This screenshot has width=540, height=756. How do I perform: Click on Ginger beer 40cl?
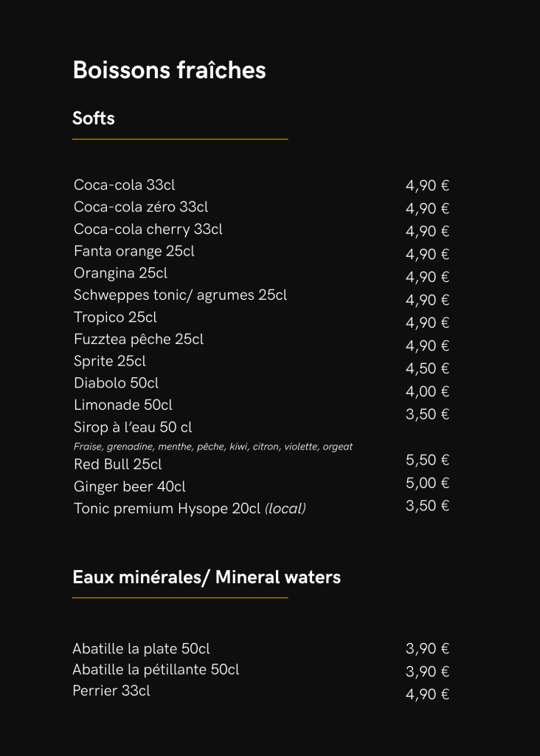[129, 487]
